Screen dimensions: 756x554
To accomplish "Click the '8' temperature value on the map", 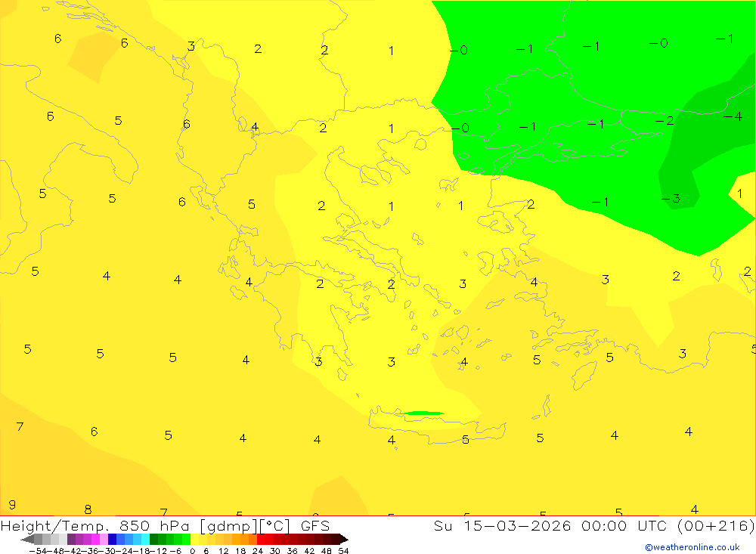I will tap(88, 509).
